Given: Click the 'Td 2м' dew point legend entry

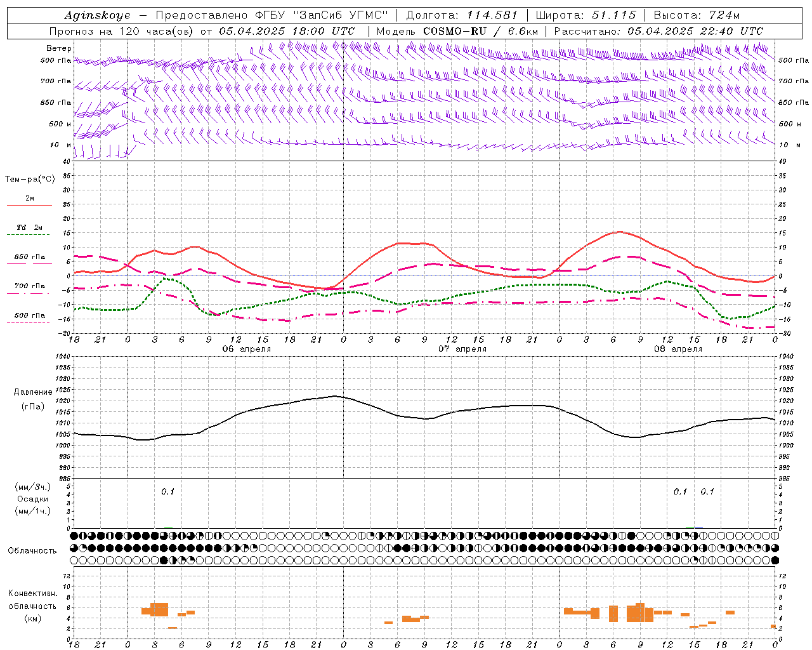Looking at the screenshot, I should (30, 227).
